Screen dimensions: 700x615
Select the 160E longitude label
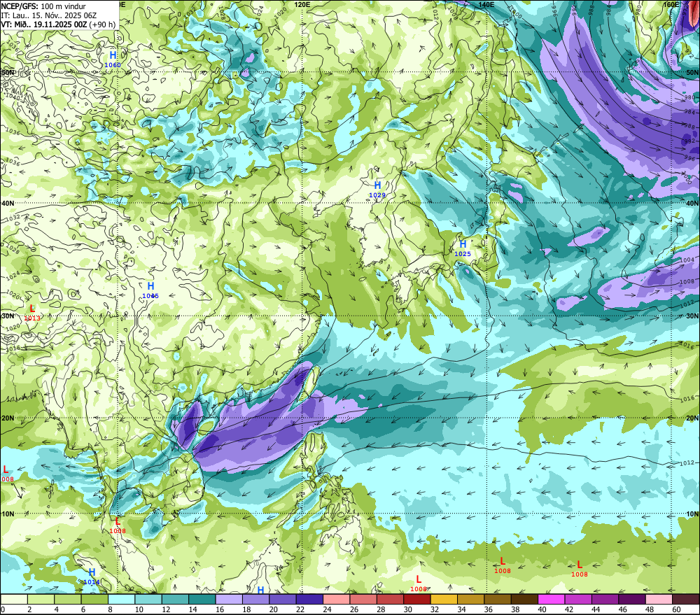671,4
